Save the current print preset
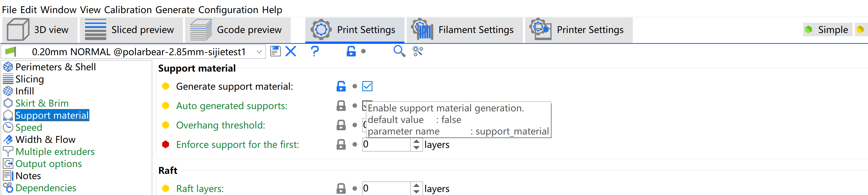Image resolution: width=868 pixels, height=195 pixels. [275, 51]
